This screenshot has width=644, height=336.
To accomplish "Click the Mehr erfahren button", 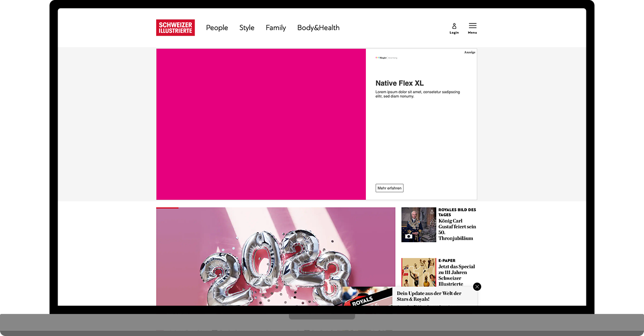I will coord(389,188).
